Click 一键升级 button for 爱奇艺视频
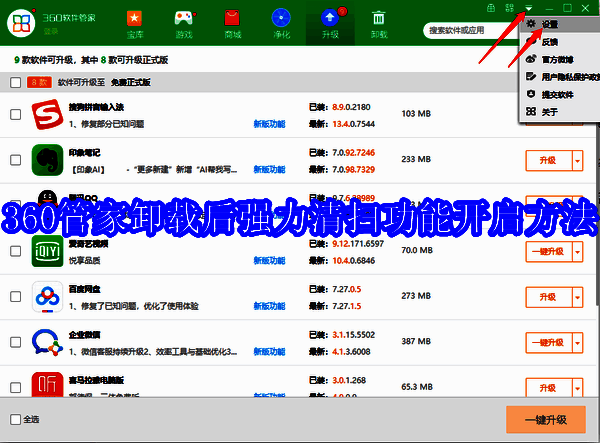Viewport: 600px width, 443px height. coord(548,251)
